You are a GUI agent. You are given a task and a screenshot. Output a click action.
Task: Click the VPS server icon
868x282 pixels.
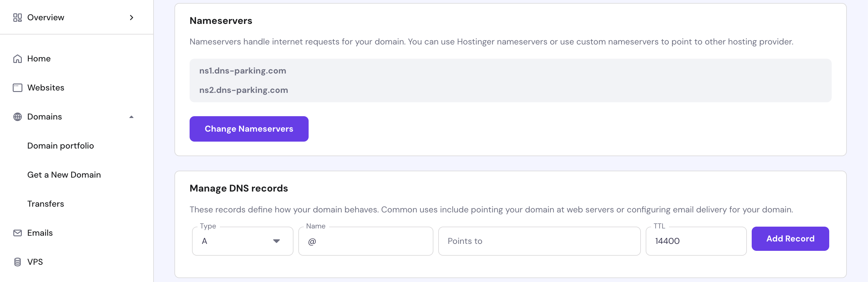(x=18, y=262)
